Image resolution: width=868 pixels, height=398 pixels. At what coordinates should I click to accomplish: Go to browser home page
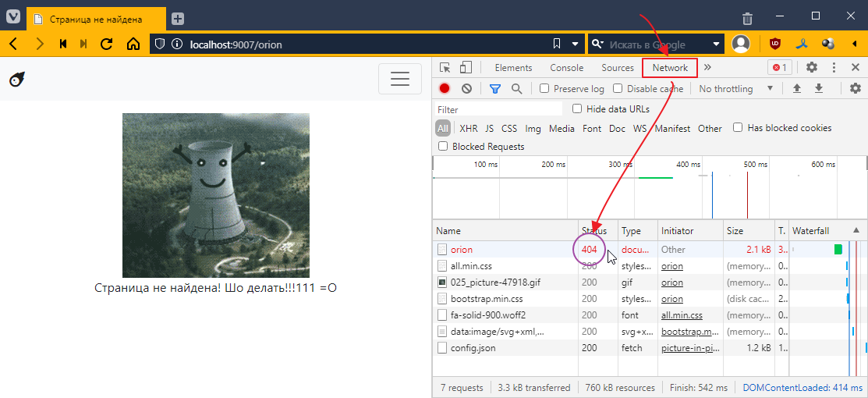[133, 44]
